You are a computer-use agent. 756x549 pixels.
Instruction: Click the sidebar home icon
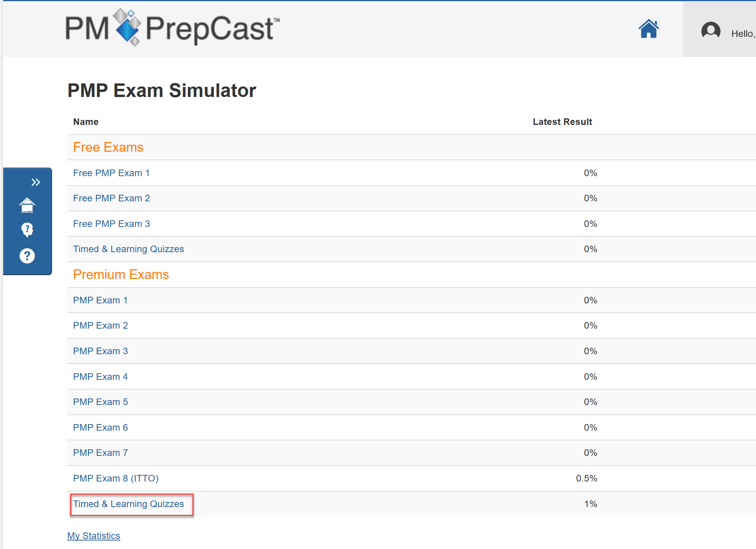click(x=27, y=205)
